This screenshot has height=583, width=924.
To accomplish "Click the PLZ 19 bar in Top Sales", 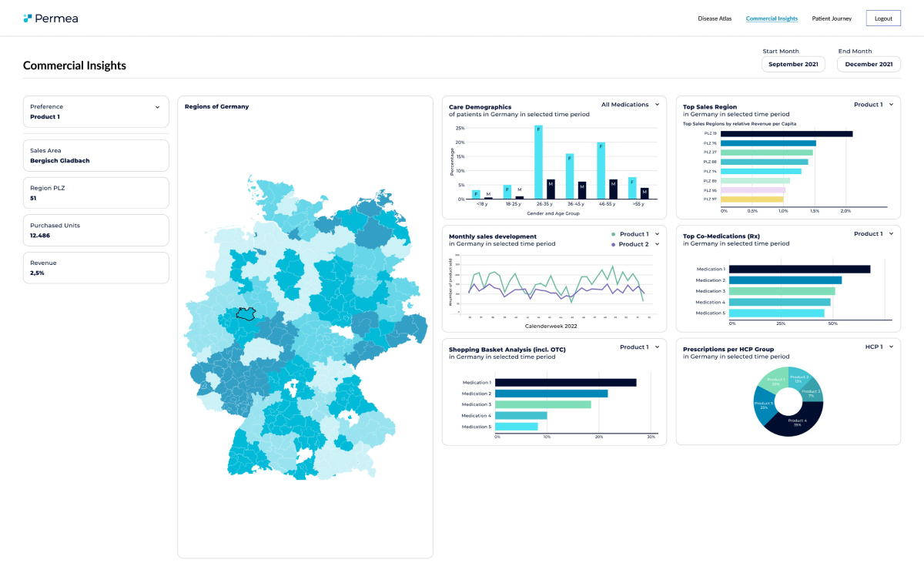I will click(x=787, y=134).
